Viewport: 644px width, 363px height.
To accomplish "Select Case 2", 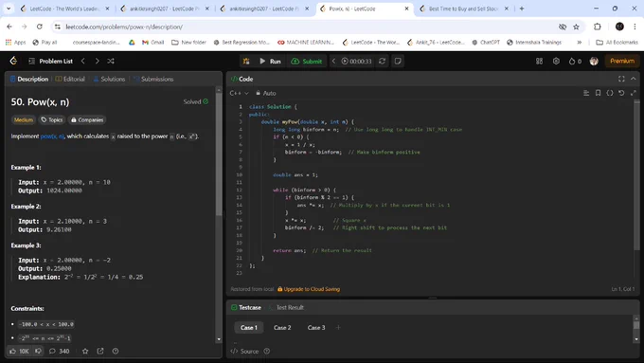I will 282,328.
